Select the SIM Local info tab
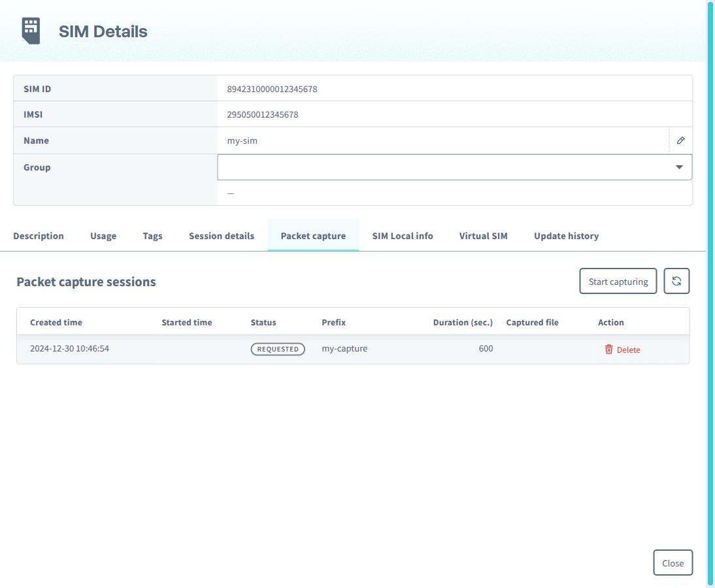 point(402,236)
